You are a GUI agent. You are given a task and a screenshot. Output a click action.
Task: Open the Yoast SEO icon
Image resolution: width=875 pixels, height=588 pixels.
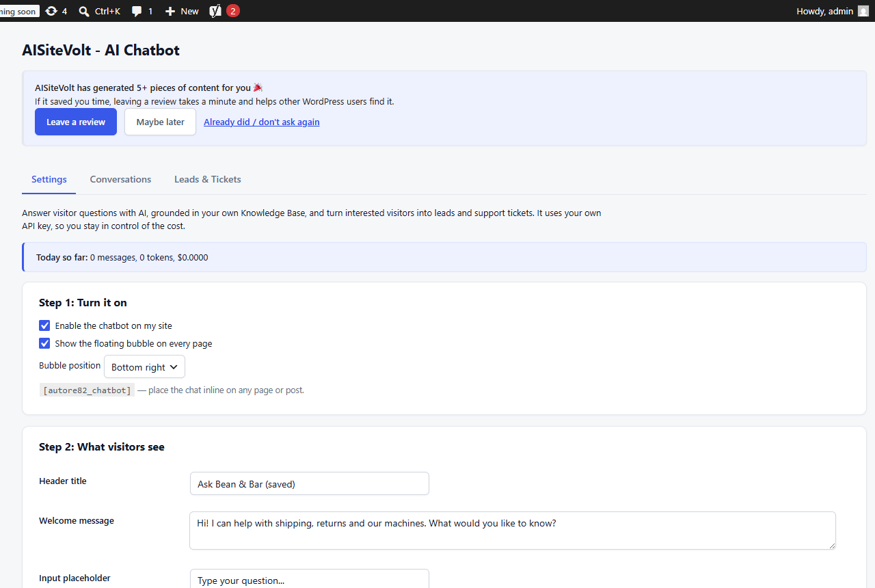(215, 11)
